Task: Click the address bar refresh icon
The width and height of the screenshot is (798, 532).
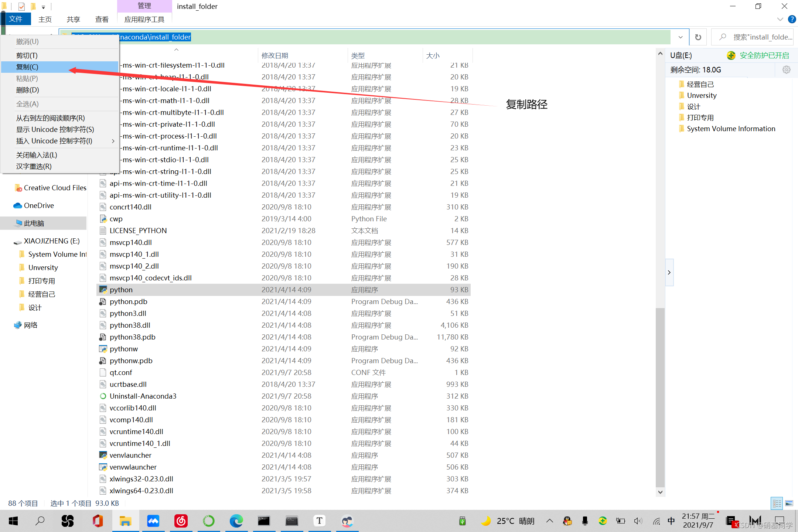Action: point(698,37)
